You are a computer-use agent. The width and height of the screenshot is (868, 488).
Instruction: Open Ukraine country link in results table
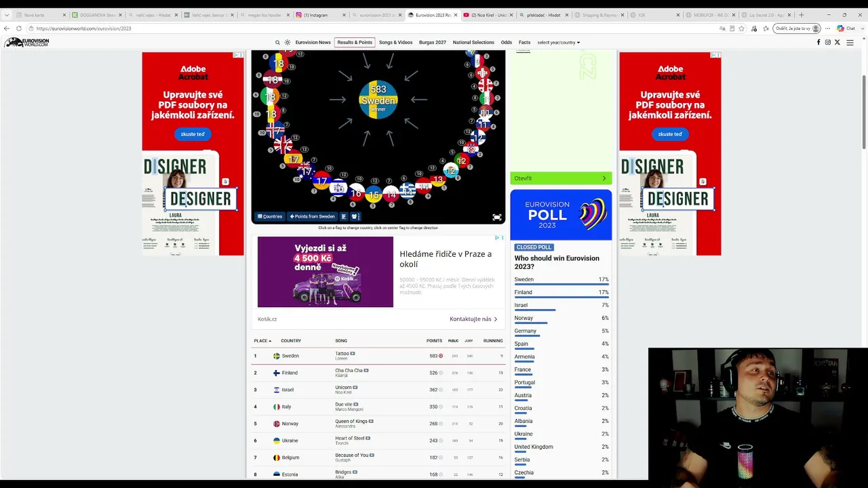pyautogui.click(x=290, y=441)
